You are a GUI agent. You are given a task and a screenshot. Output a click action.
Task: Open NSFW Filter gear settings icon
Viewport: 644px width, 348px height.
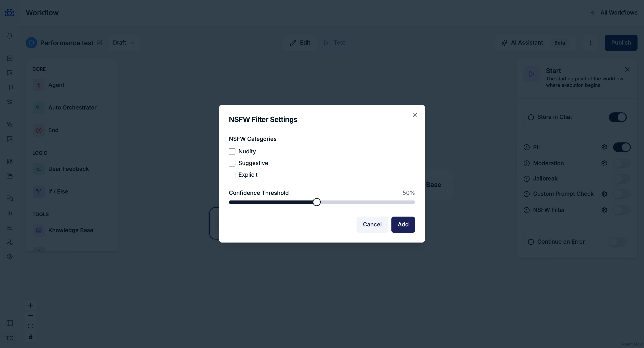(x=604, y=210)
